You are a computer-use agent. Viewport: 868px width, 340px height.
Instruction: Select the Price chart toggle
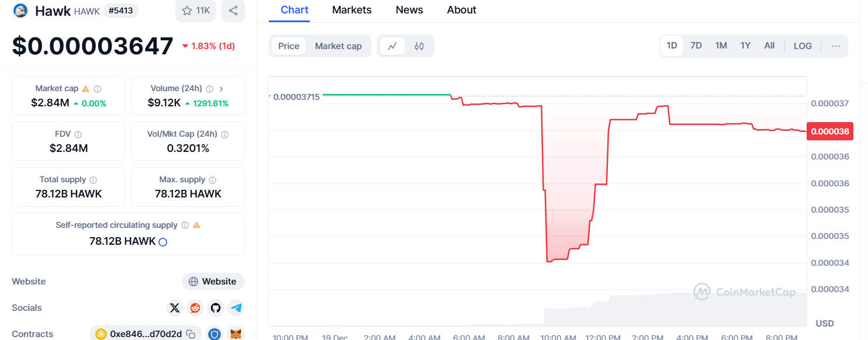[x=289, y=46]
